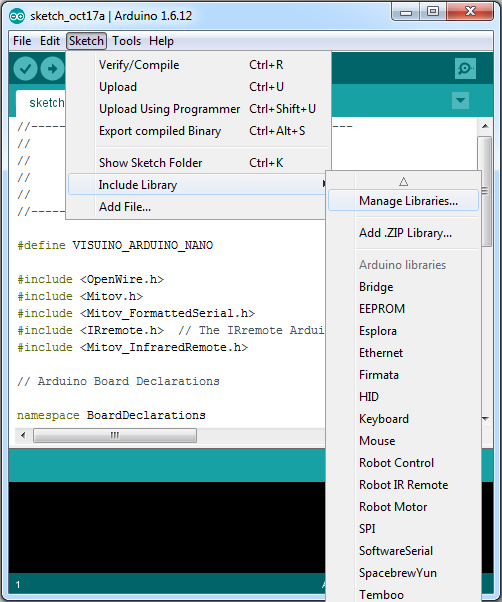Click the Upload arrow toolbar icon

point(53,69)
